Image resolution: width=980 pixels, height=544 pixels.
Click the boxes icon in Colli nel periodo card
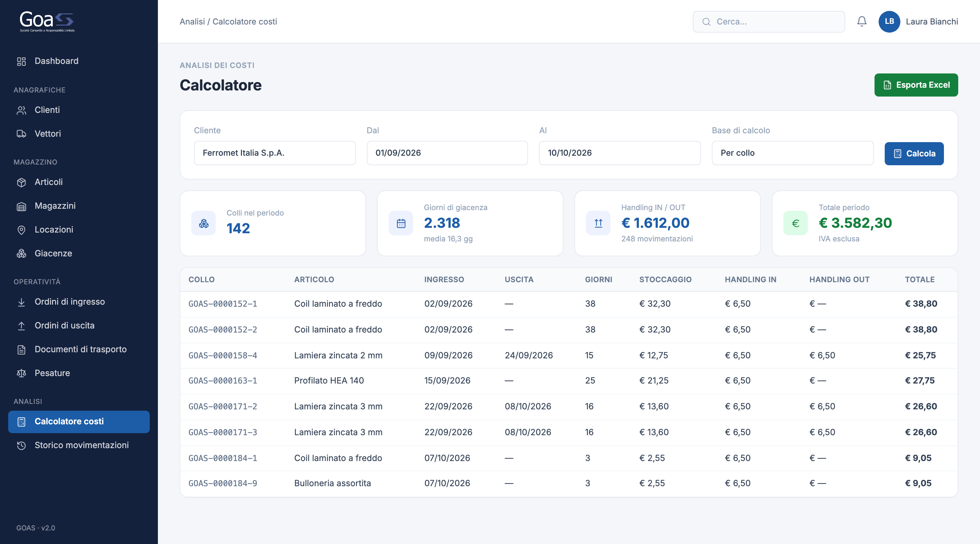click(203, 223)
